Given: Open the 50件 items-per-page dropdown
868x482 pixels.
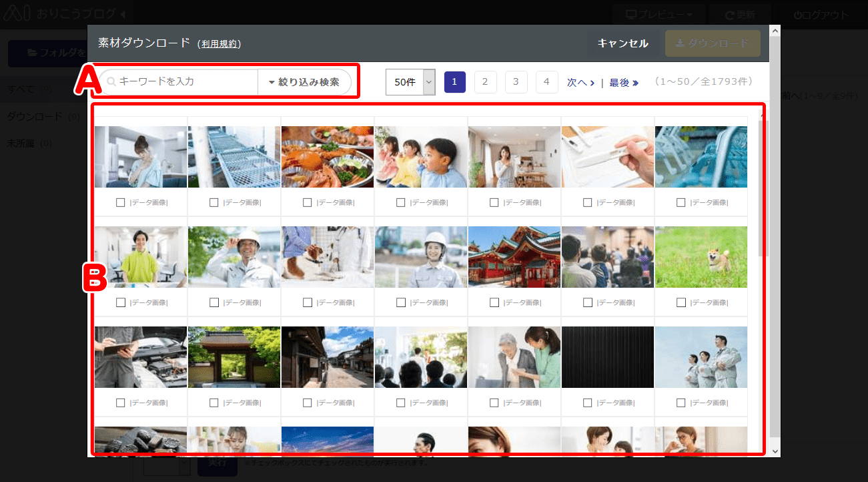Looking at the screenshot, I should pyautogui.click(x=410, y=82).
